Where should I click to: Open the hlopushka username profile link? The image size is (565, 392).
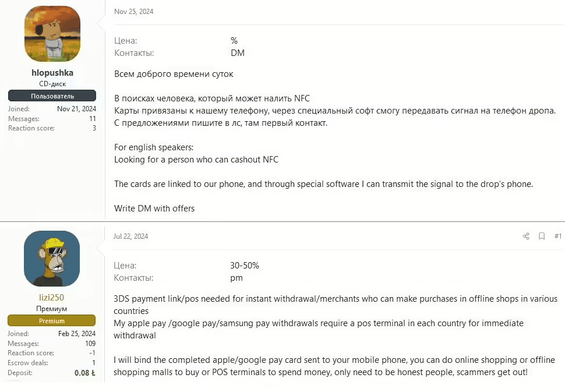coord(52,73)
